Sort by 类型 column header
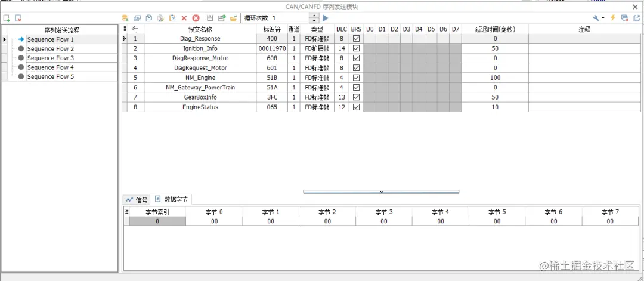 (317, 29)
